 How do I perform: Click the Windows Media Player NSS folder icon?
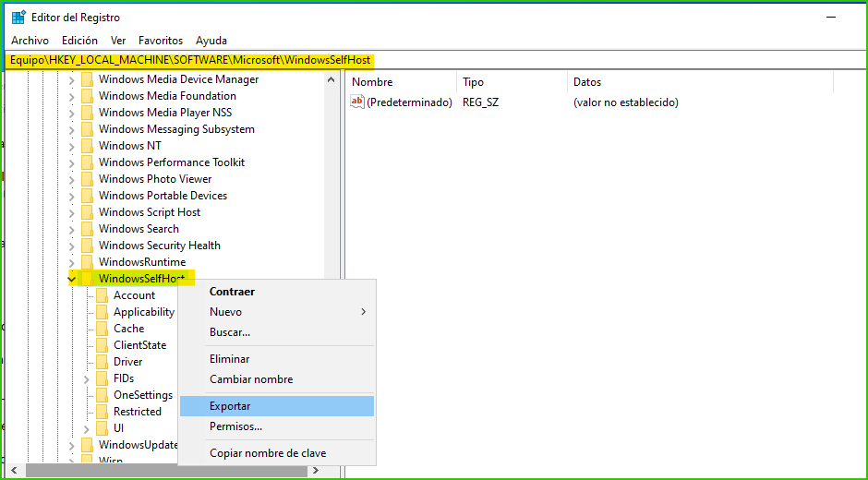click(88, 113)
